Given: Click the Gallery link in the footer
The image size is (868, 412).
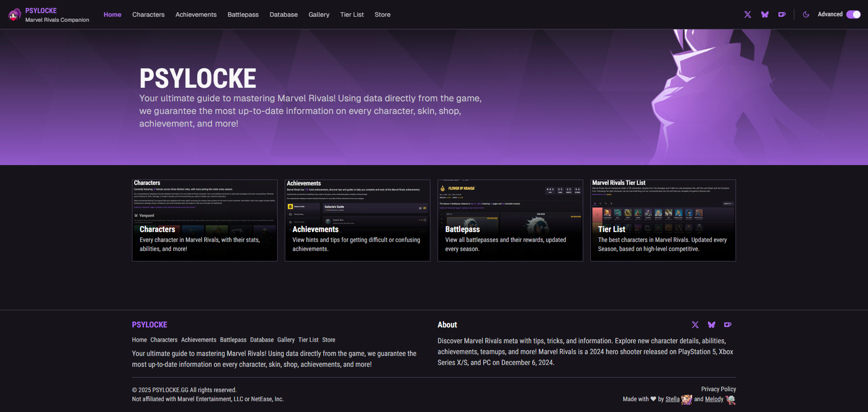Looking at the screenshot, I should coord(286,340).
